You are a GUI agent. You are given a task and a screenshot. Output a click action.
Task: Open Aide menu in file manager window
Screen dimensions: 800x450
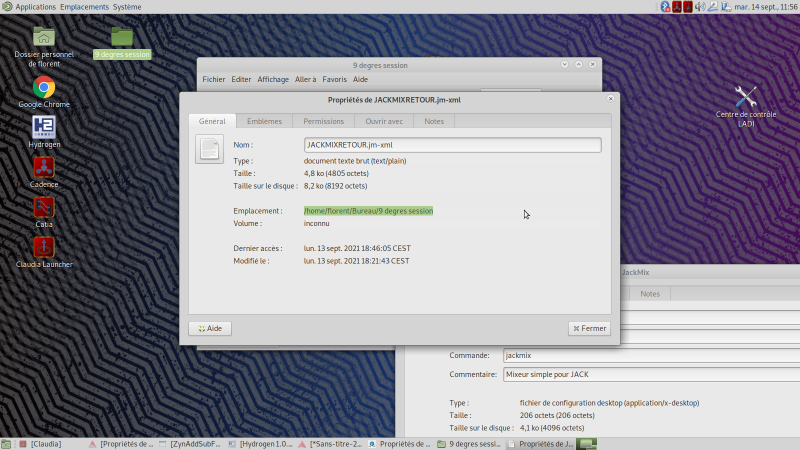click(360, 79)
